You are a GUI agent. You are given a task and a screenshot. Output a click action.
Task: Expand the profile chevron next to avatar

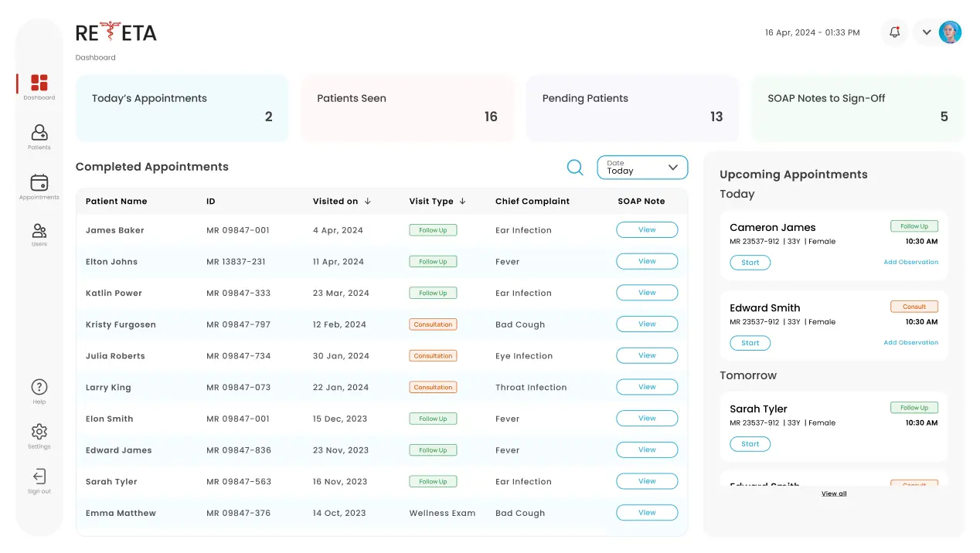coord(927,32)
